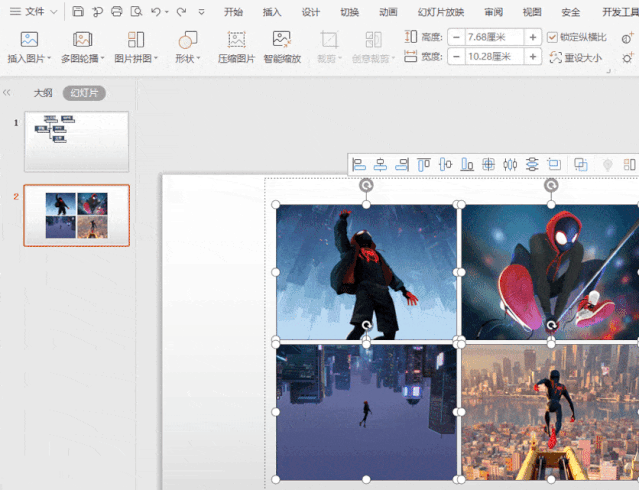Click the group objects icon in floating toolbar
This screenshot has height=490, width=639.
pos(580,165)
